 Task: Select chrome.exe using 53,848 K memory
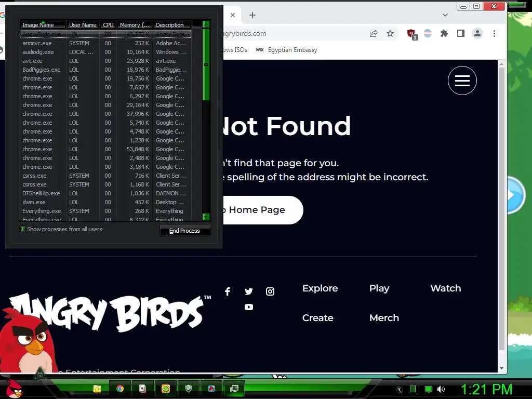coord(105,149)
